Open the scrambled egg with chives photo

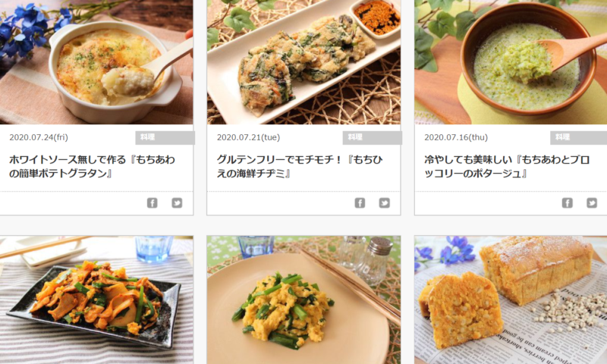pos(304,300)
